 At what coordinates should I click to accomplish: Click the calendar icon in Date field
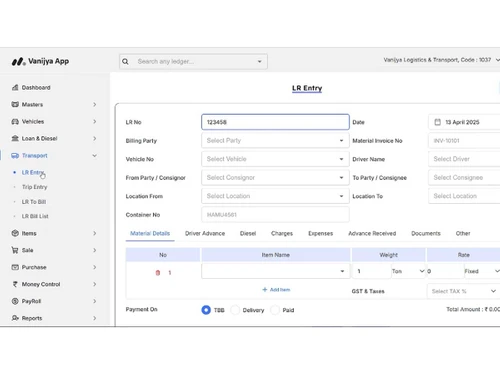[x=438, y=122]
